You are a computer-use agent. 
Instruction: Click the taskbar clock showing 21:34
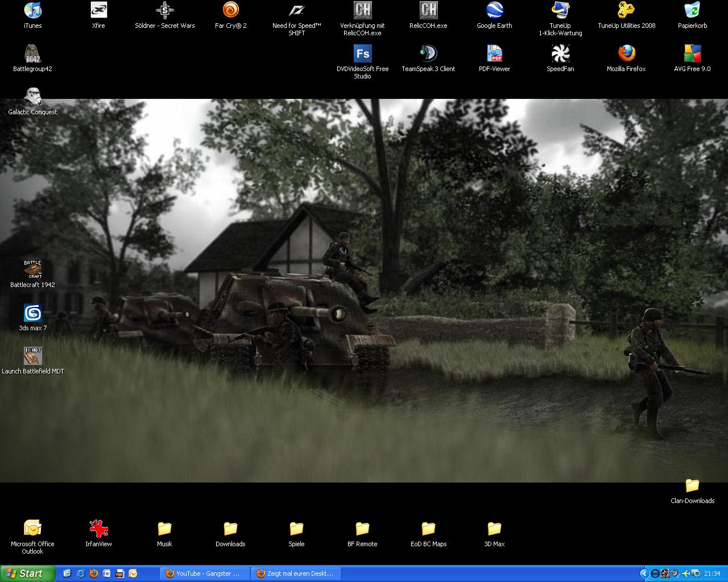tap(712, 573)
